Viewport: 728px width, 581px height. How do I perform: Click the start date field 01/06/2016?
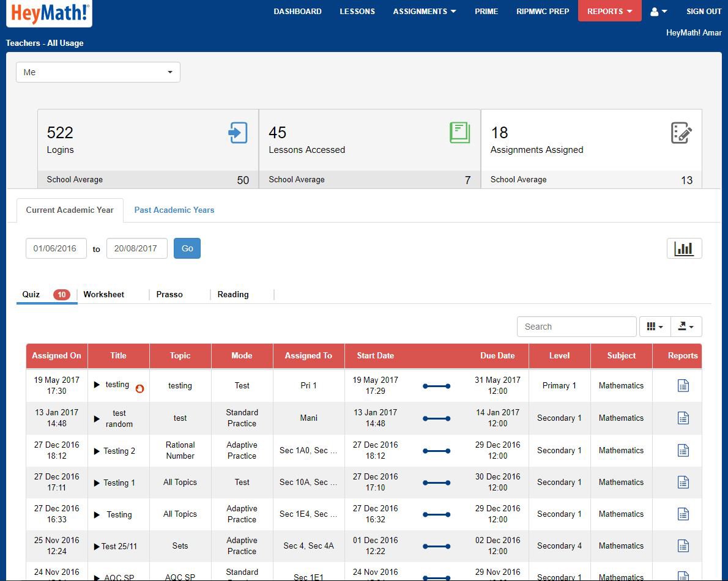56,248
